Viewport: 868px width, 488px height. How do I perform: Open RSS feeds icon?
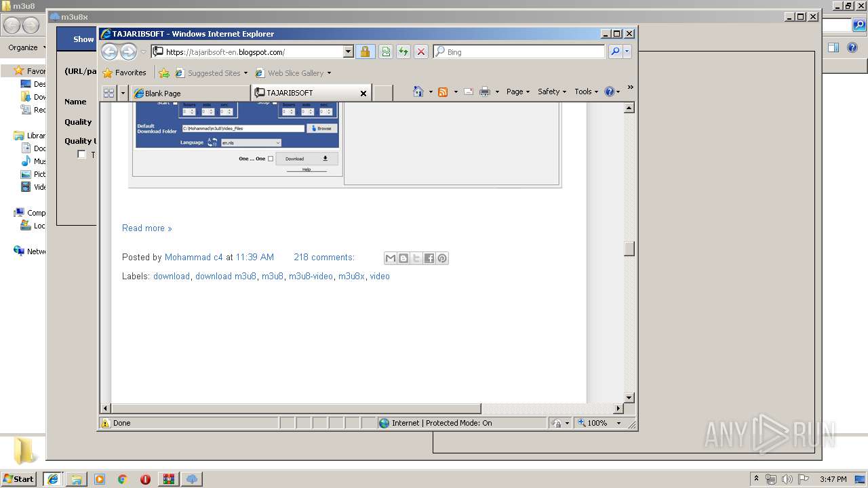point(443,91)
